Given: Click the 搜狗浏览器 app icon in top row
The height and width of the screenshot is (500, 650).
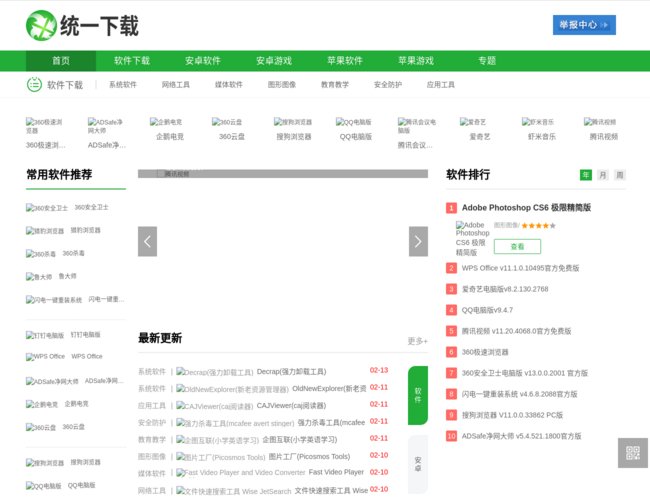Looking at the screenshot, I should [293, 122].
